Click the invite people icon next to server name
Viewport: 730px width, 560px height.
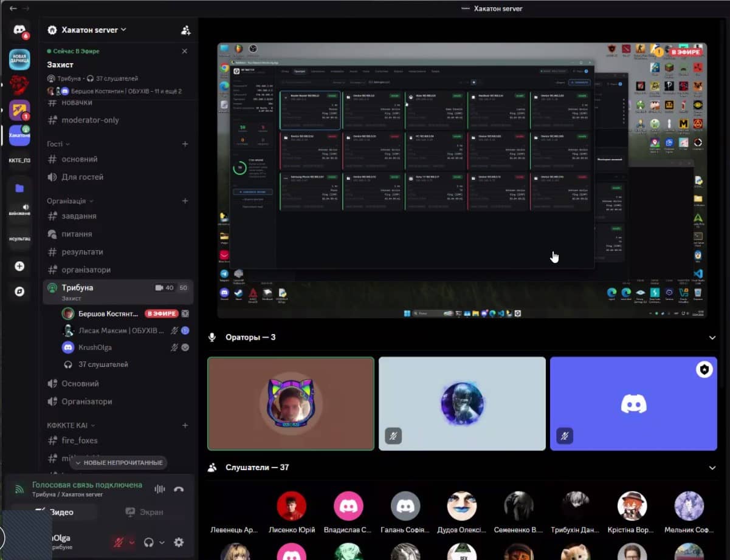[x=185, y=30]
